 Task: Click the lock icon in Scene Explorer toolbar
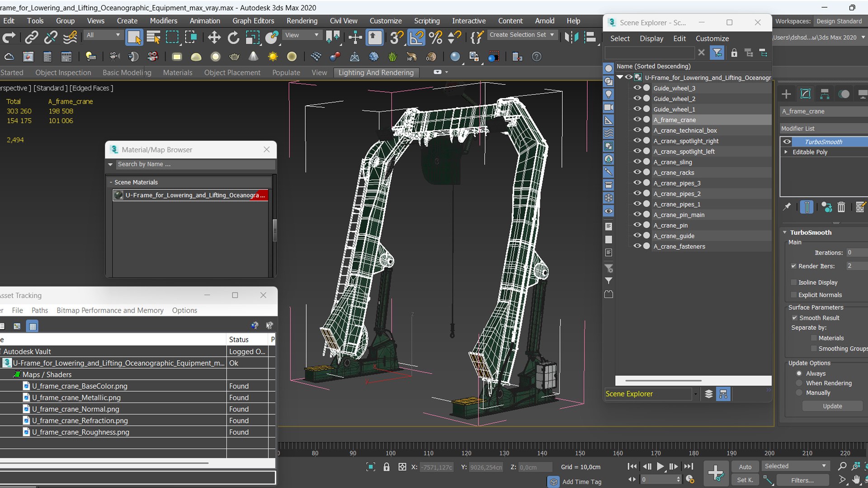click(734, 53)
